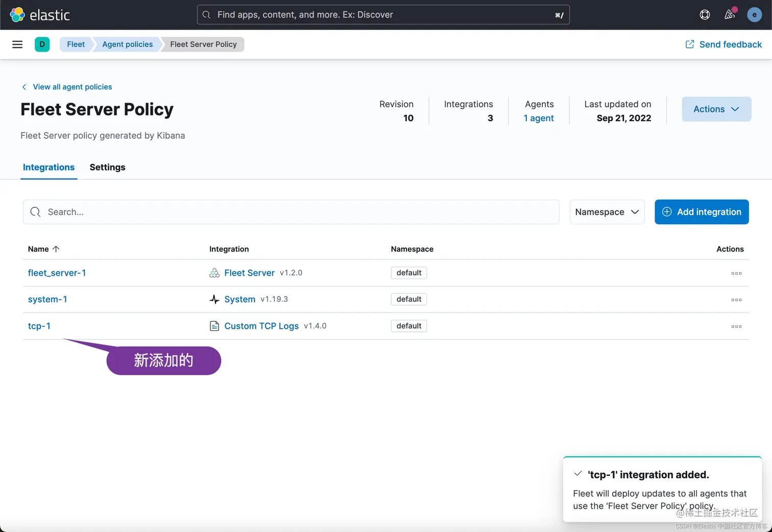Viewport: 772px width, 532px height.
Task: Open the tcp-1 integration policy
Action: coord(39,326)
